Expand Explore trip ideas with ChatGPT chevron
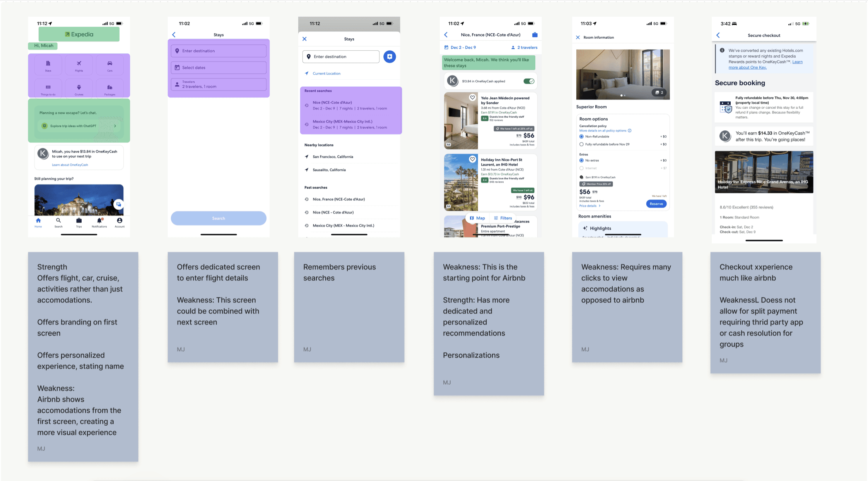 click(x=115, y=126)
